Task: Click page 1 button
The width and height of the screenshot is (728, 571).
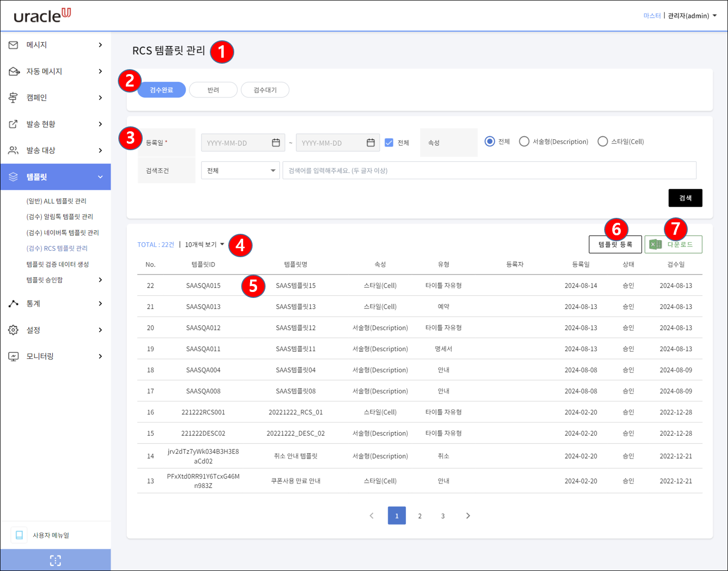Action: [397, 516]
